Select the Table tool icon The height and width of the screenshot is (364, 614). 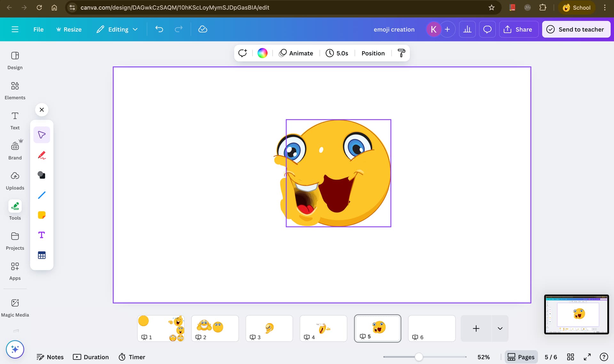42,255
